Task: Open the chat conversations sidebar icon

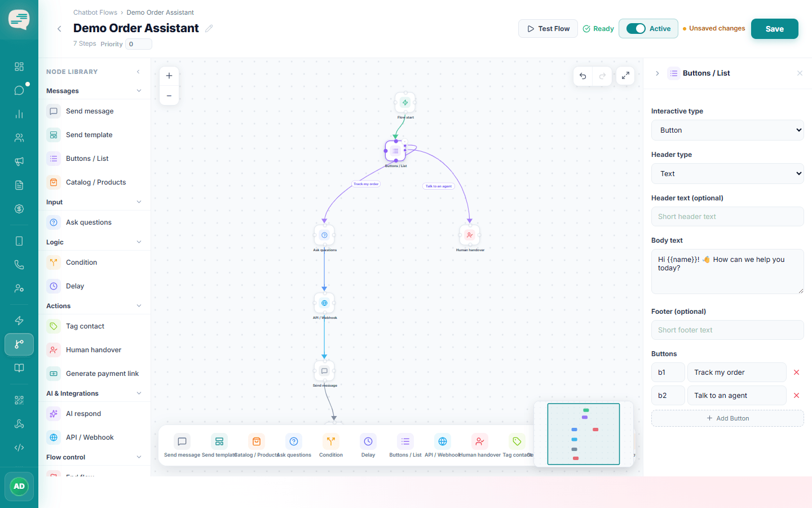Action: [19, 90]
